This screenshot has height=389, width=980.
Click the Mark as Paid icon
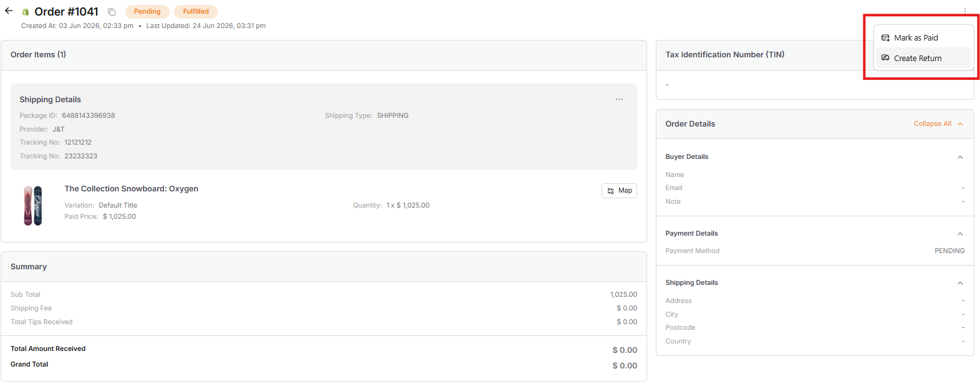[885, 38]
